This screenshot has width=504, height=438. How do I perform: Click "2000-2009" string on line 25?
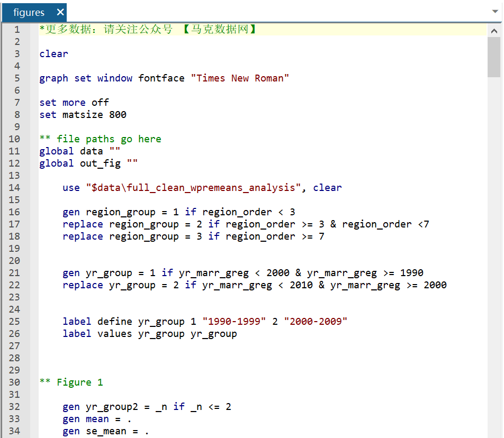point(316,322)
